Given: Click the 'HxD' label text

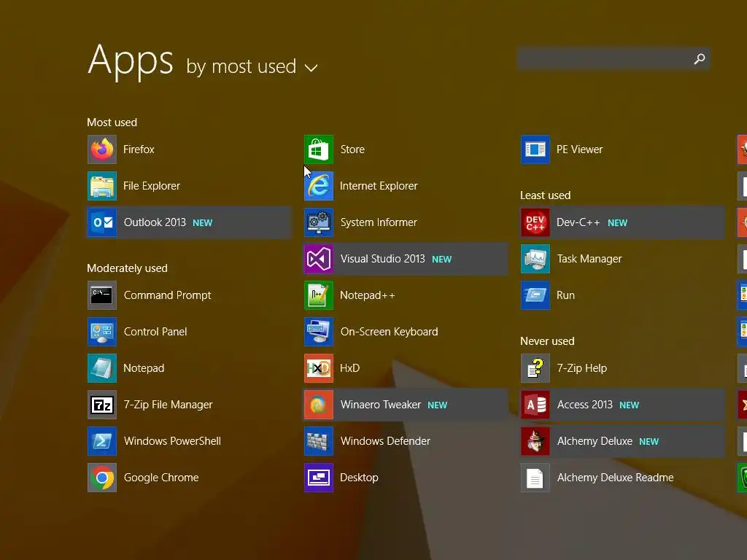Looking at the screenshot, I should (x=349, y=368).
